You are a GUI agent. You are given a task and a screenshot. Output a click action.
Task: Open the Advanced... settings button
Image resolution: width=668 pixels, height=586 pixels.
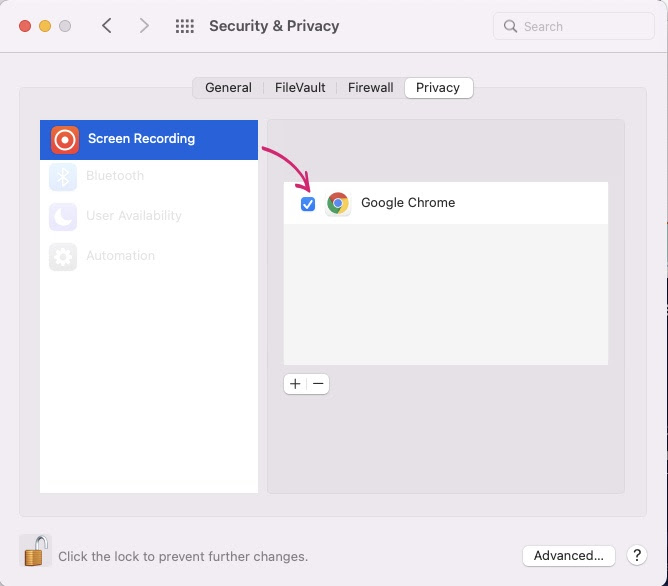(x=569, y=556)
